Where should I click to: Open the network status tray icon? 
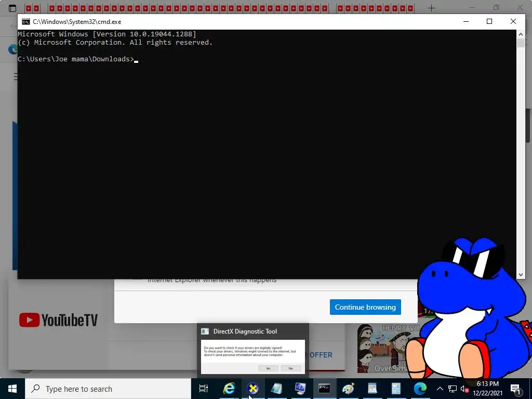click(x=453, y=389)
